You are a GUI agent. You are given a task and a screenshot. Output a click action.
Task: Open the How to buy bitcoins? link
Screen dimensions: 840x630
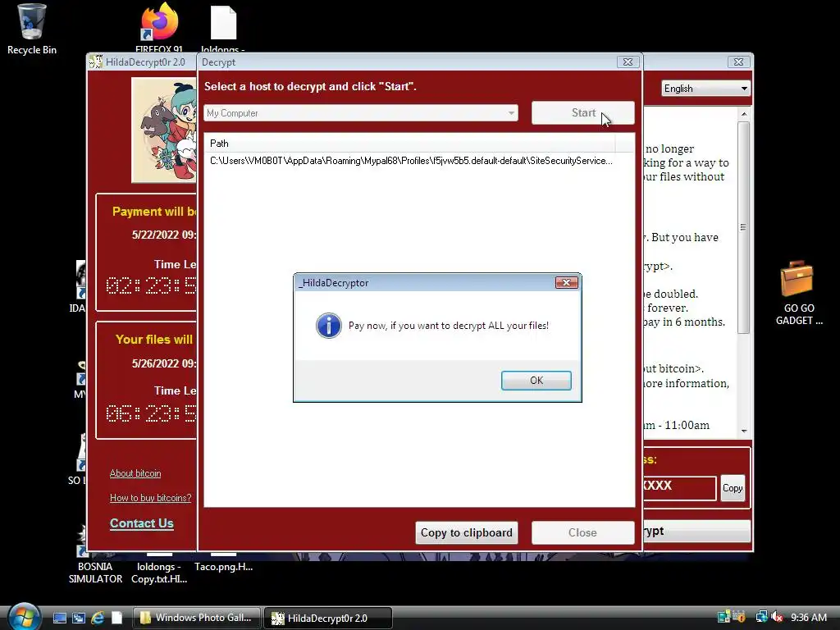click(151, 498)
